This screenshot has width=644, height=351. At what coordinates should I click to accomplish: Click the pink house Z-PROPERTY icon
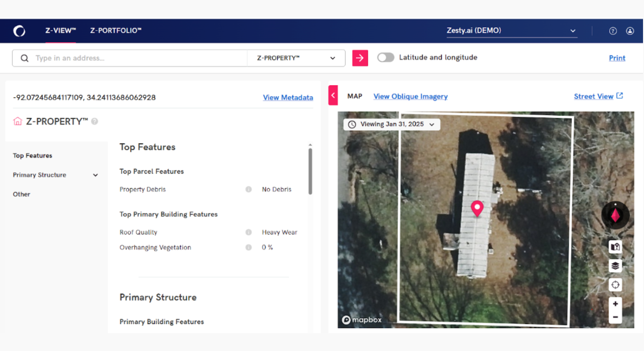pyautogui.click(x=18, y=121)
